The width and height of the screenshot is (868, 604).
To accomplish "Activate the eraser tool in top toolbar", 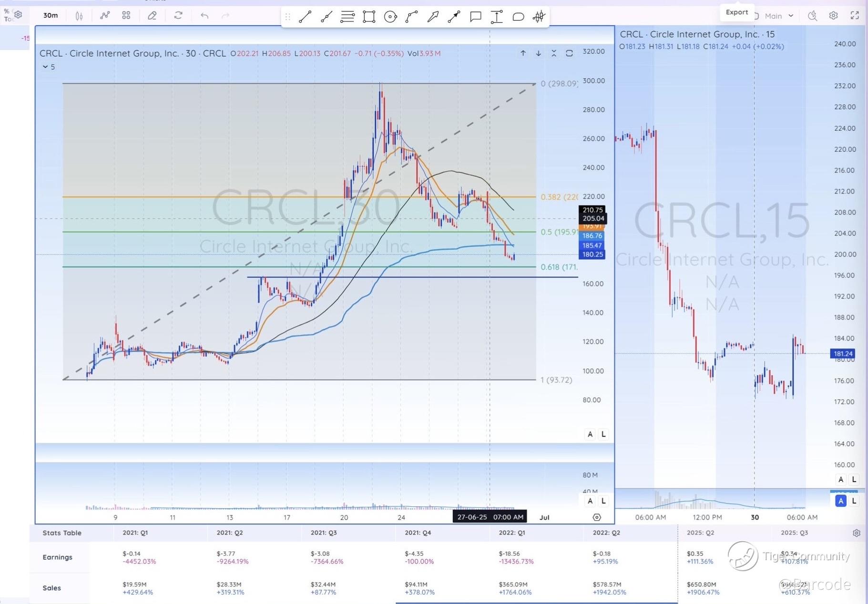I will coord(152,16).
